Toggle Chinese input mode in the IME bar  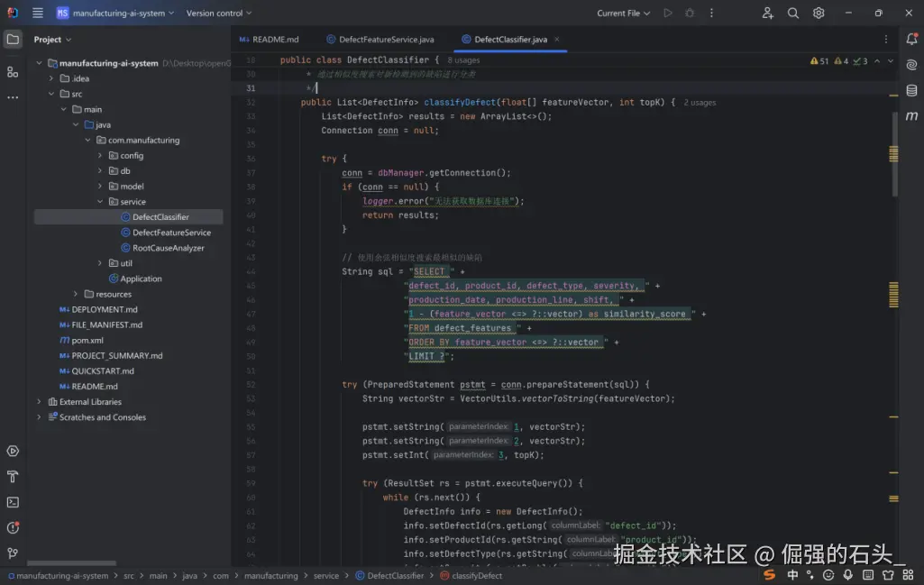[792, 574]
